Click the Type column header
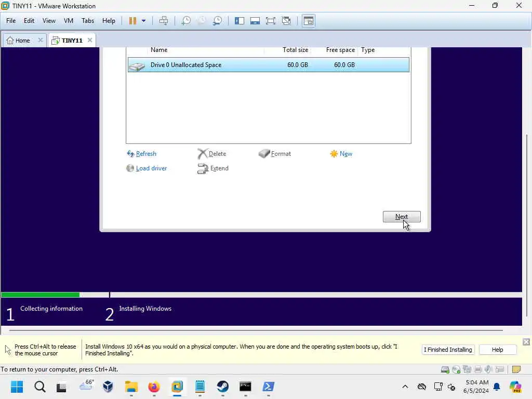532x399 pixels. coord(368,50)
